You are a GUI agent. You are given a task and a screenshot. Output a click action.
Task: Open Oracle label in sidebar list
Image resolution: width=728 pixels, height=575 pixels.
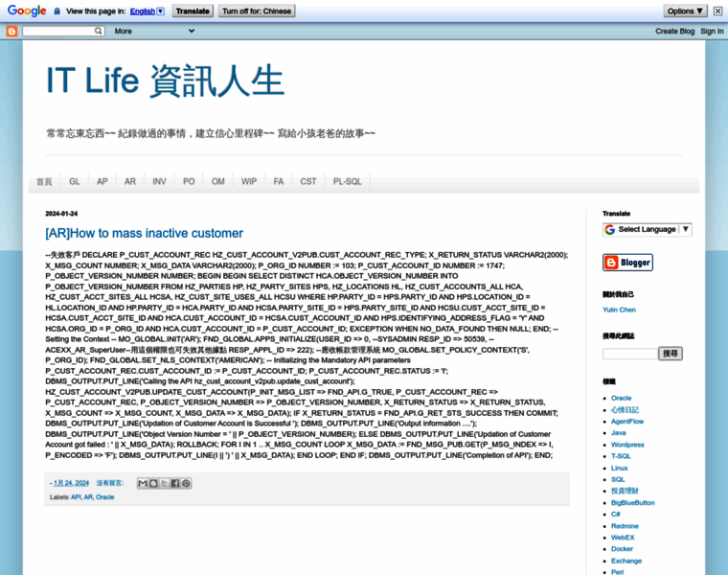(622, 398)
